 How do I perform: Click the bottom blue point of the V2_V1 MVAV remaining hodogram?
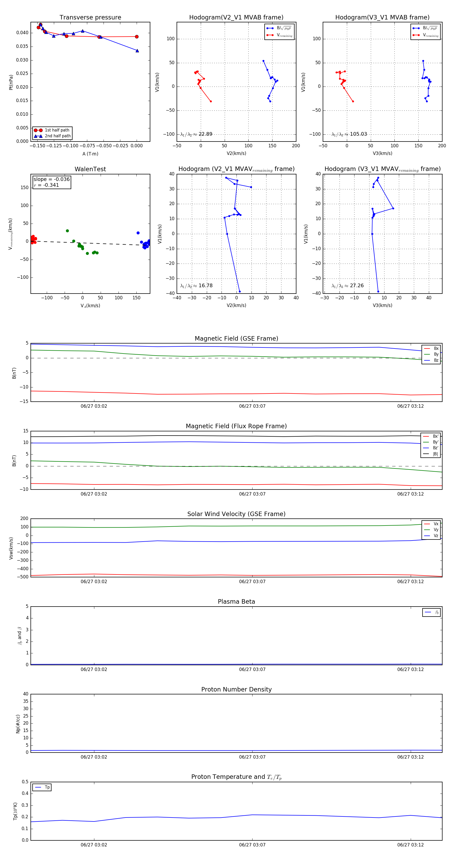pos(240,291)
